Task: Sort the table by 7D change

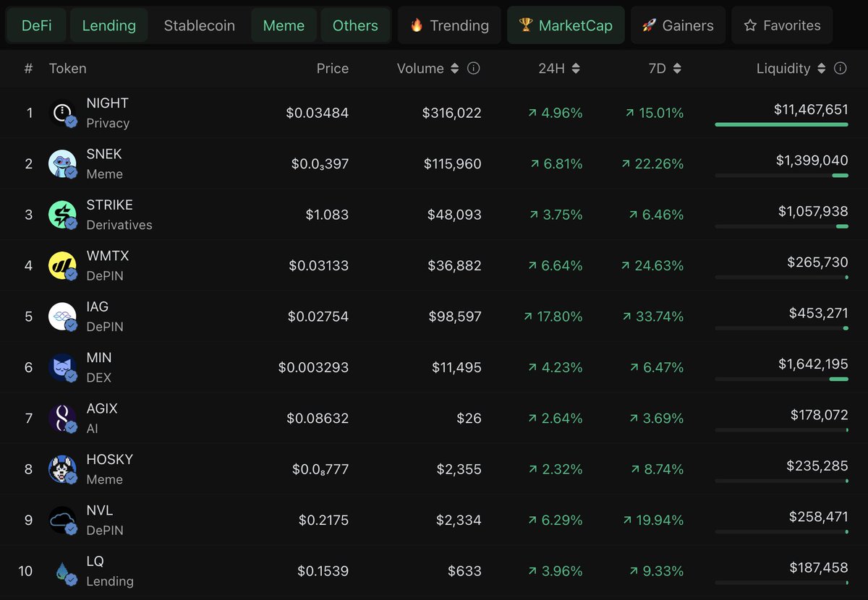Action: (x=665, y=69)
